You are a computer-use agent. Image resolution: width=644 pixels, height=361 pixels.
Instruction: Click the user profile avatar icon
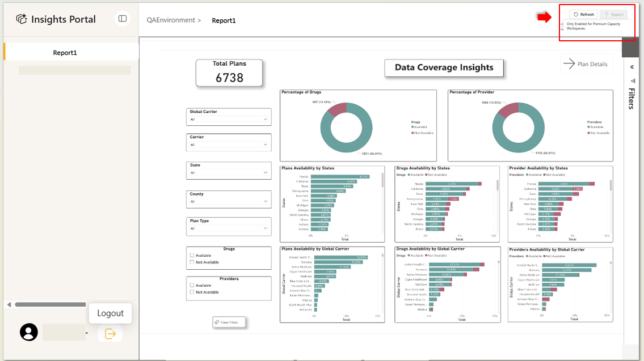[x=29, y=332]
